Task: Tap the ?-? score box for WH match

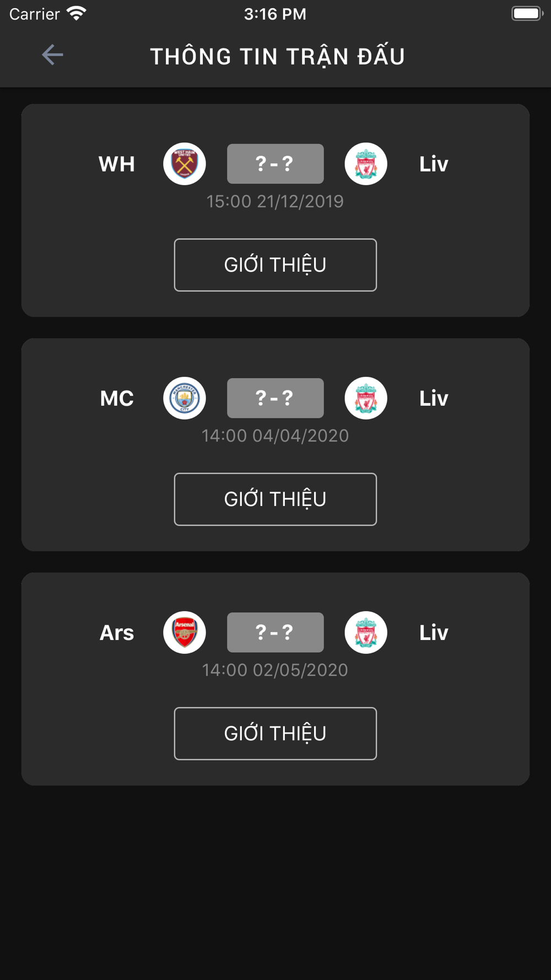Action: [x=275, y=164]
